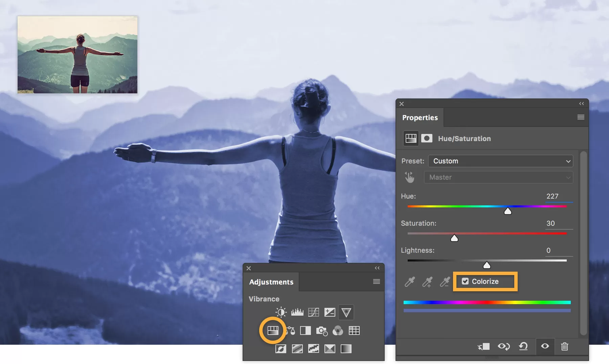Viewport: 609px width, 364px height.
Task: Toggle visibility of the adjustment layer
Action: (545, 346)
